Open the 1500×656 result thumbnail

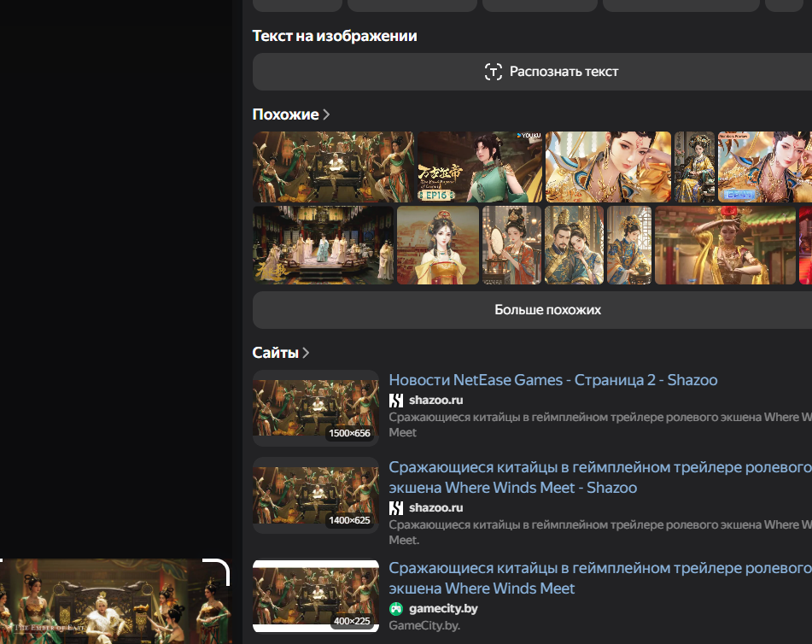click(x=316, y=407)
